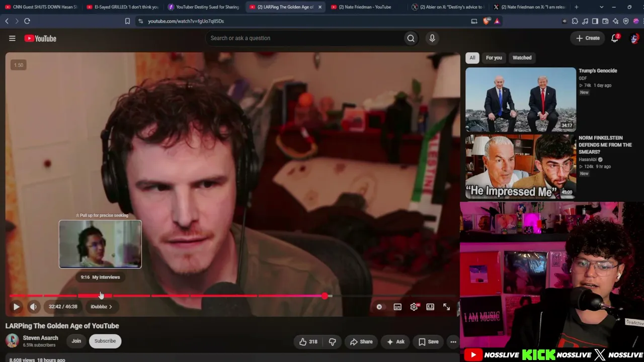Open the more actions ellipsis menu
This screenshot has height=362, width=644.
pos(453,342)
